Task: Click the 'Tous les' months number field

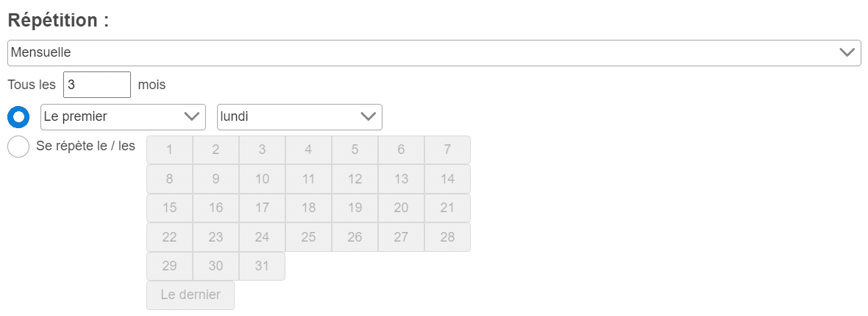Action: [x=97, y=85]
